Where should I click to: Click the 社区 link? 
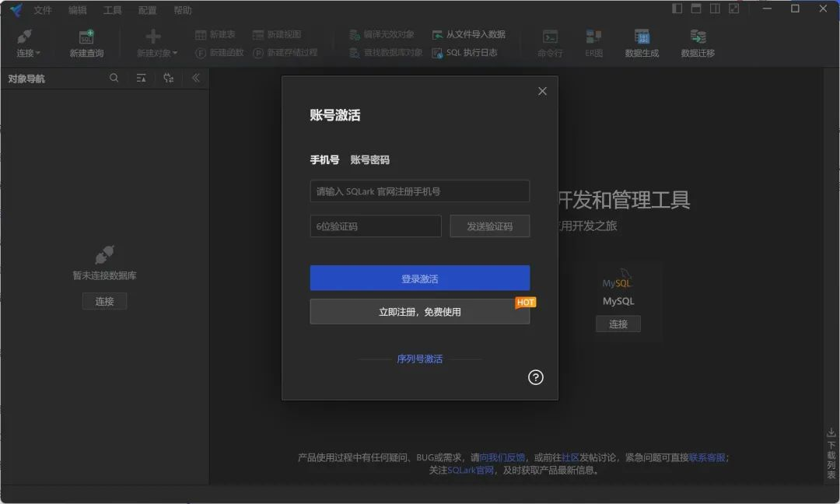coord(570,457)
